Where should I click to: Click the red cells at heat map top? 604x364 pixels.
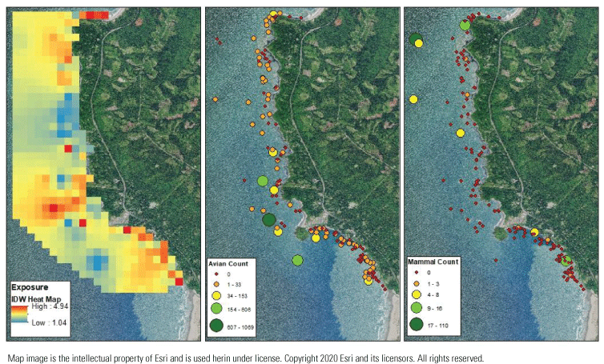(x=98, y=14)
